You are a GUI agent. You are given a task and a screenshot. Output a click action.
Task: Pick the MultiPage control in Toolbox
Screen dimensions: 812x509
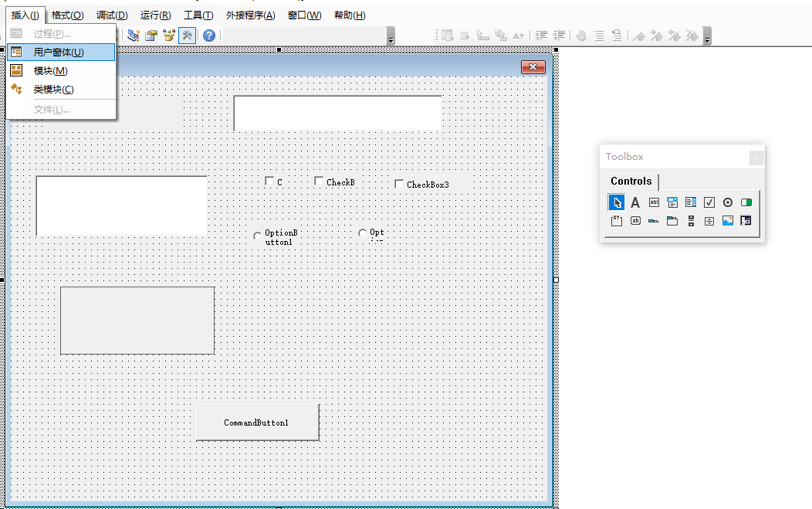(x=672, y=221)
